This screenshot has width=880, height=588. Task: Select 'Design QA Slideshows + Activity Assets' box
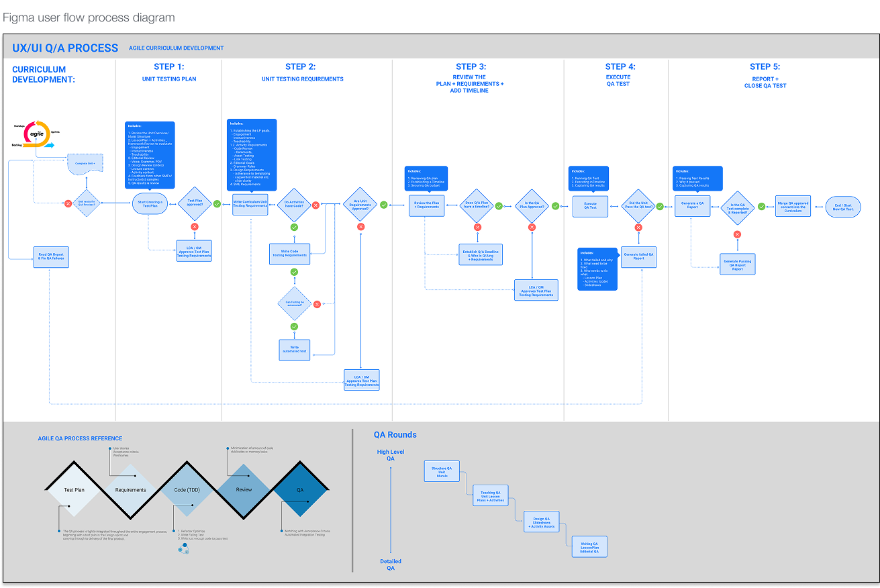coord(541,522)
